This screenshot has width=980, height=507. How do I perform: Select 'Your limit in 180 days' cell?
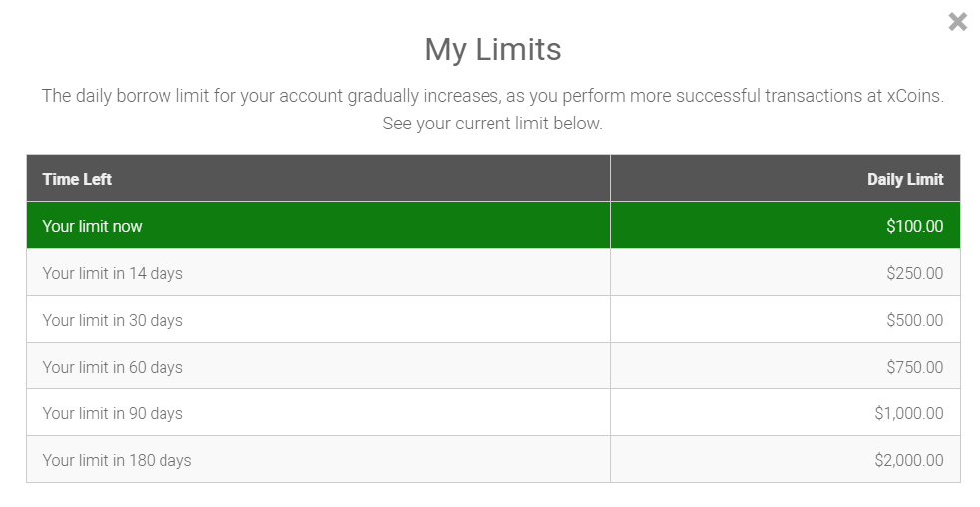tap(117, 460)
